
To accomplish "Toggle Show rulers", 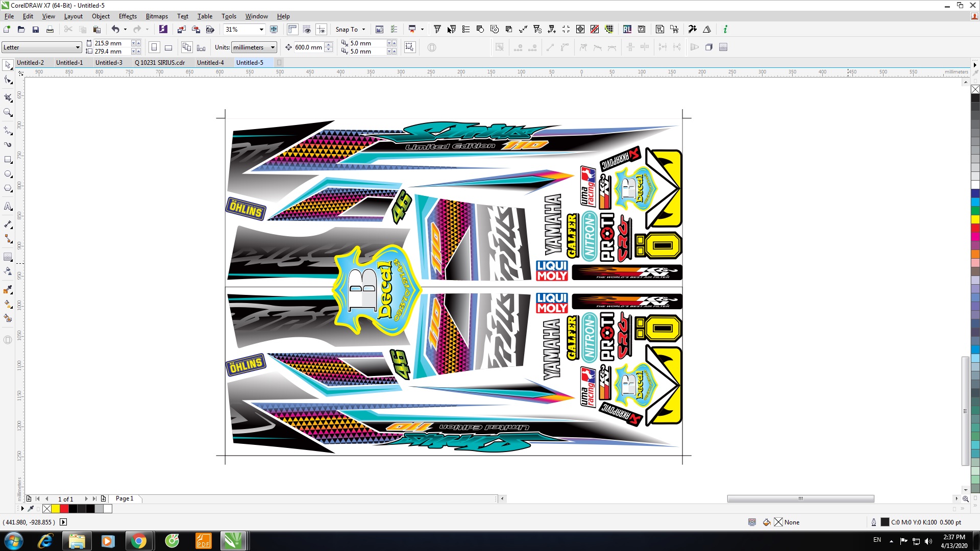I will tap(292, 29).
